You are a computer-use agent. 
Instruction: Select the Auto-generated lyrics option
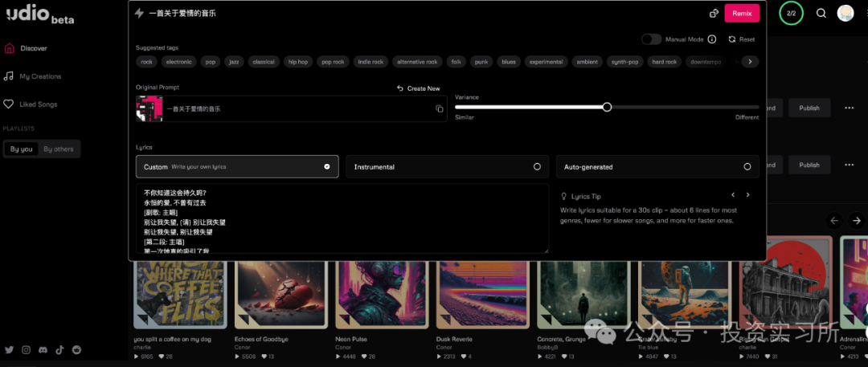[657, 166]
